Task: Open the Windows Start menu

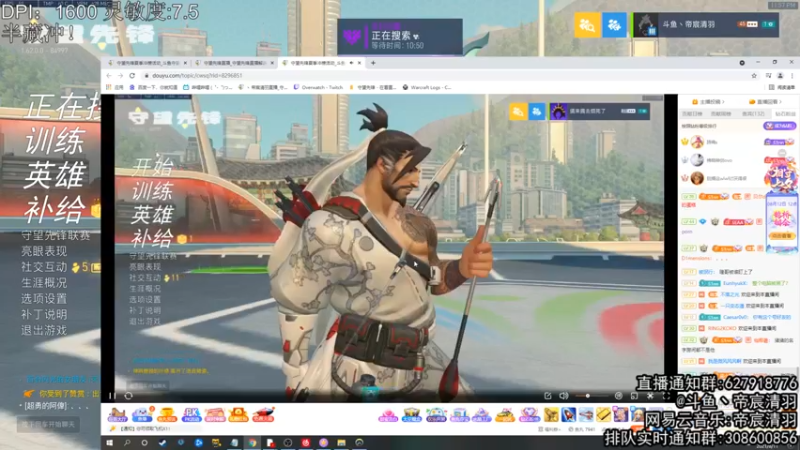Action: [109, 443]
